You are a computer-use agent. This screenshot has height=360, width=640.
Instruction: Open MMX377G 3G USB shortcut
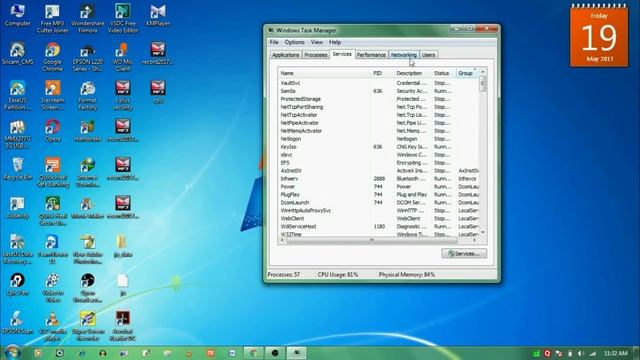[18, 134]
